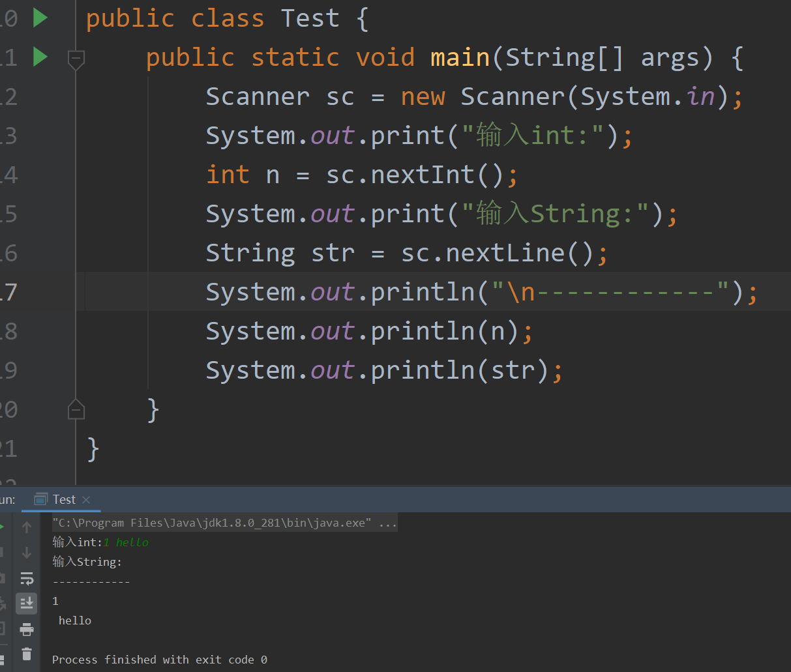Screen dimensions: 791x672
Task: Click the run gutter icon next to main
Action: click(40, 57)
